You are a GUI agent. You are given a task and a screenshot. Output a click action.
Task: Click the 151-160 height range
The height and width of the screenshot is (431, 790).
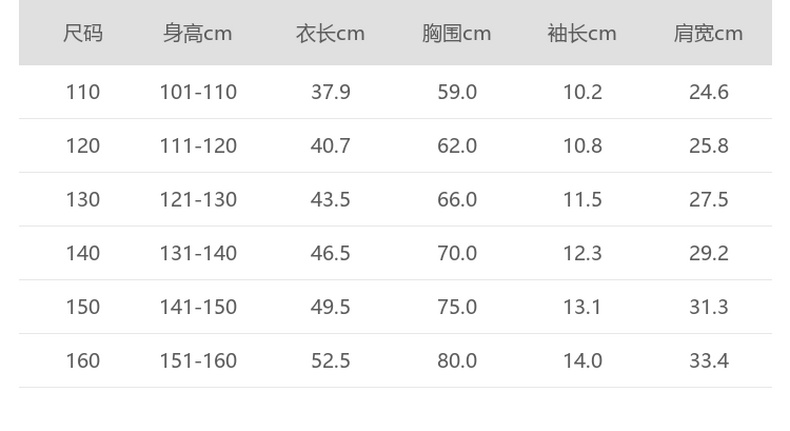[x=198, y=360]
